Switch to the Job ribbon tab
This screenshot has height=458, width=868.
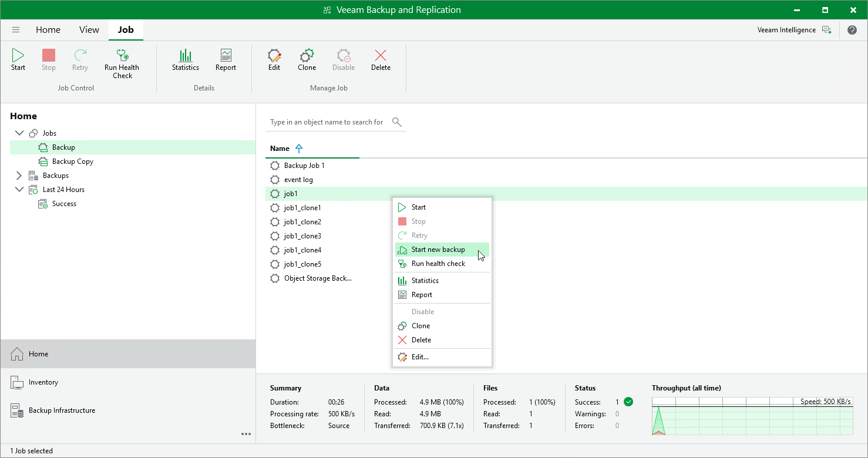coord(126,30)
